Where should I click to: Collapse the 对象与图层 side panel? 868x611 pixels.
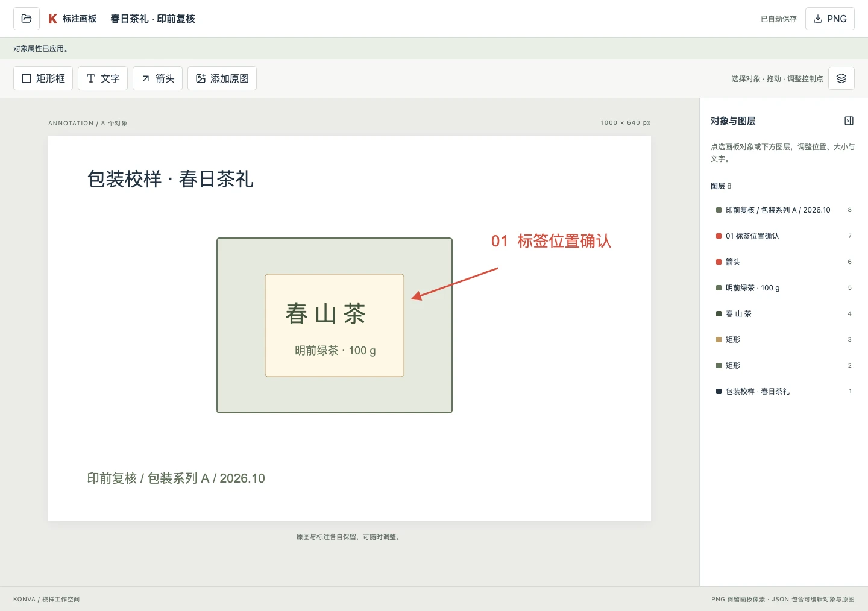click(849, 121)
